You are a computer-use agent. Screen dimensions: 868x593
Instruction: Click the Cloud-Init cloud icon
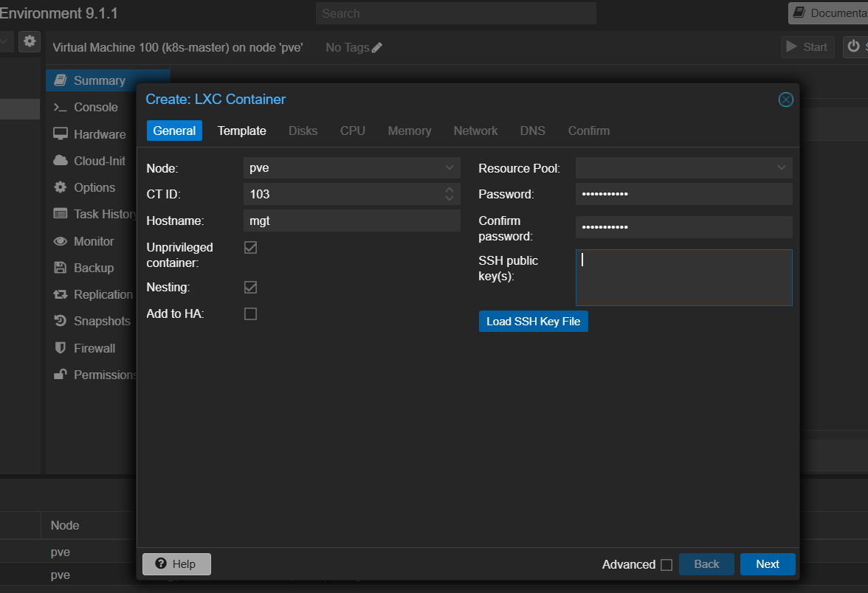click(x=61, y=161)
